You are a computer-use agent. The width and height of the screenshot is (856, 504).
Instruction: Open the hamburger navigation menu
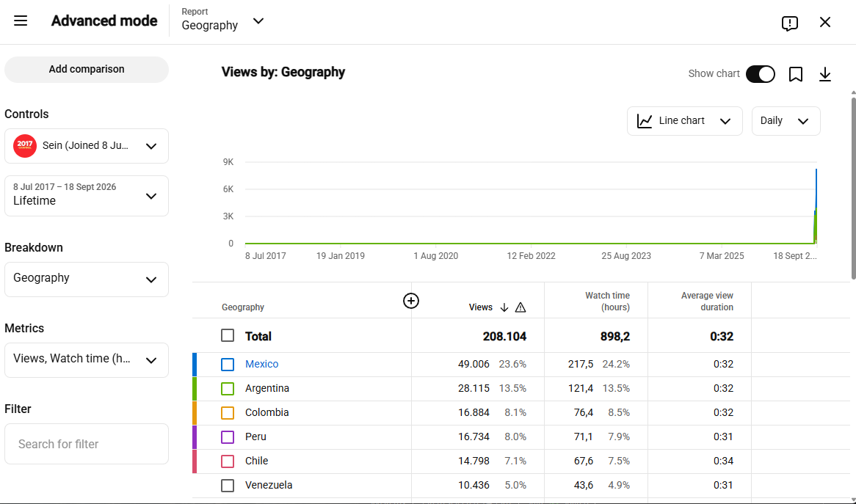tap(21, 21)
